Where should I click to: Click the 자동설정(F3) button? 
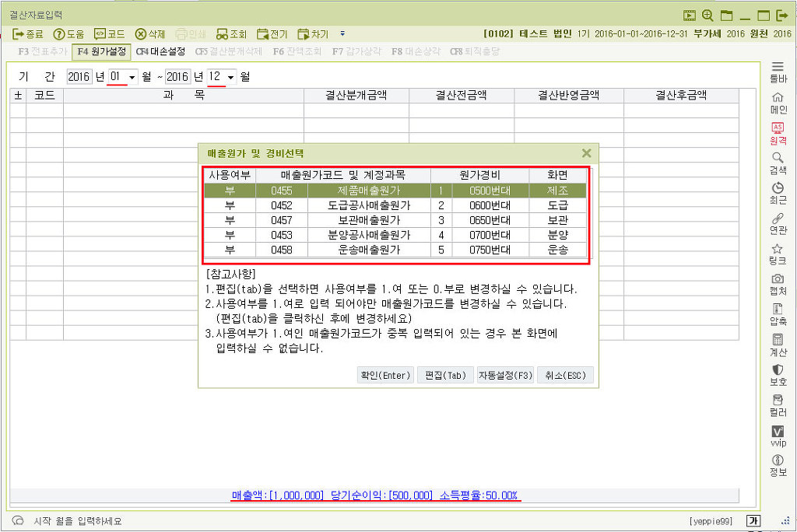[505, 376]
